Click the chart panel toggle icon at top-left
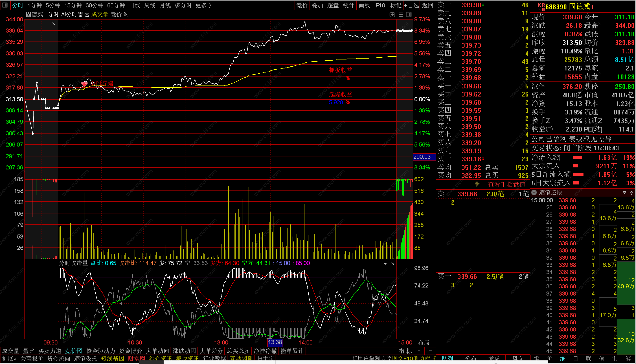This screenshot has width=636, height=364. pos(5,5)
